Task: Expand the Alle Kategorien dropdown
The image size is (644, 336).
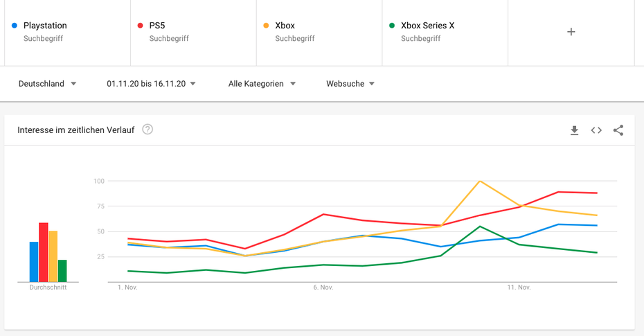Action: (262, 84)
